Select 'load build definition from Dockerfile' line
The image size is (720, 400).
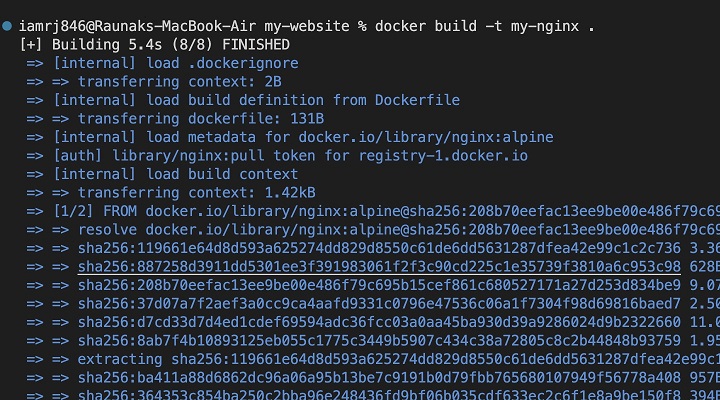coord(256,100)
